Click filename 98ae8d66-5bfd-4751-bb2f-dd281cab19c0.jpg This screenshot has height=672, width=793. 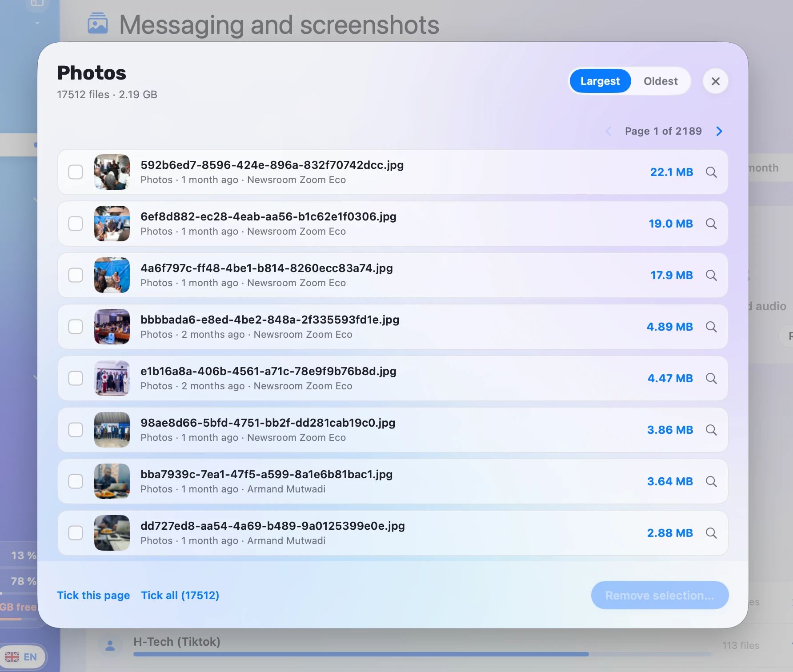(x=268, y=423)
